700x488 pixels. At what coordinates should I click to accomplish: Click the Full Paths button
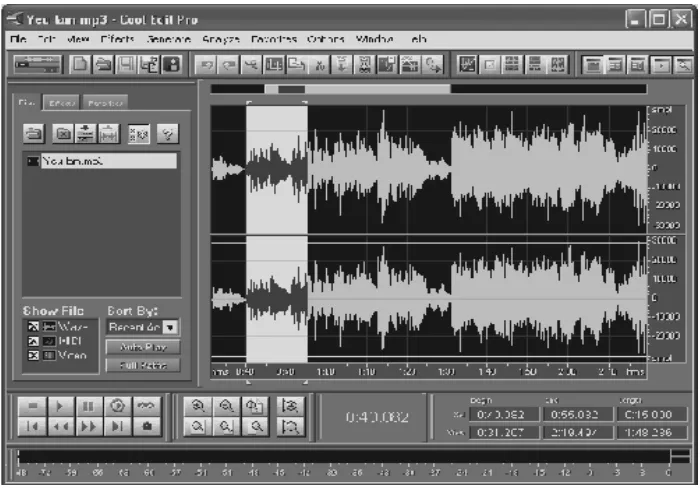click(143, 365)
